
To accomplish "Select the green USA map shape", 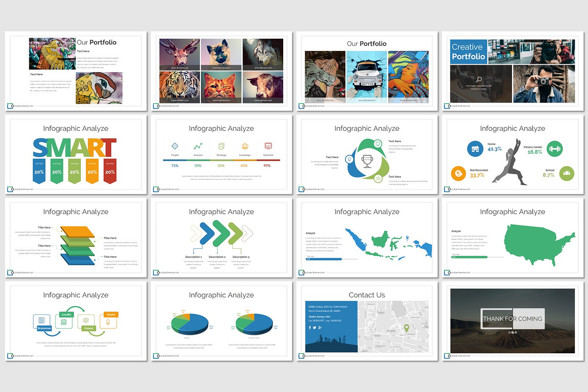I will pyautogui.click(x=540, y=245).
